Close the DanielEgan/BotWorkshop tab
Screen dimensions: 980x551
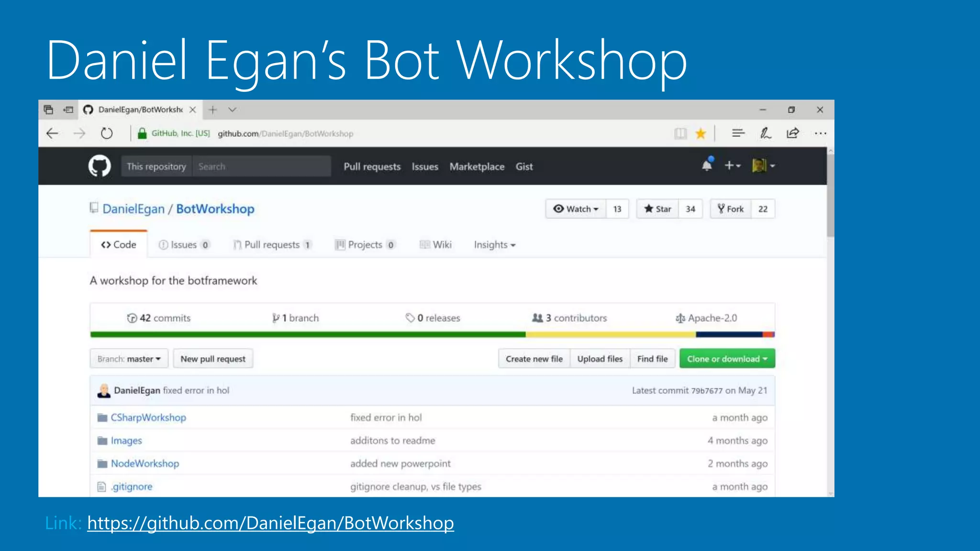coord(193,110)
